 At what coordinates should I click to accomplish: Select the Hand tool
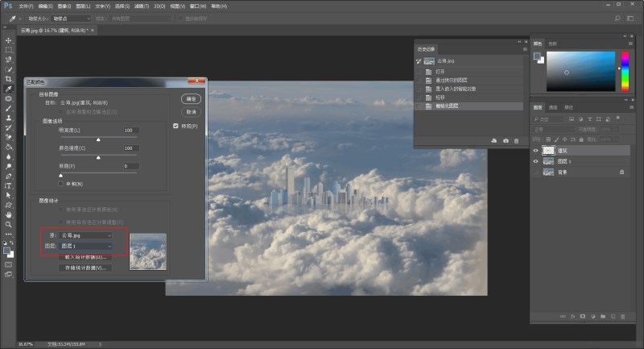click(x=9, y=215)
